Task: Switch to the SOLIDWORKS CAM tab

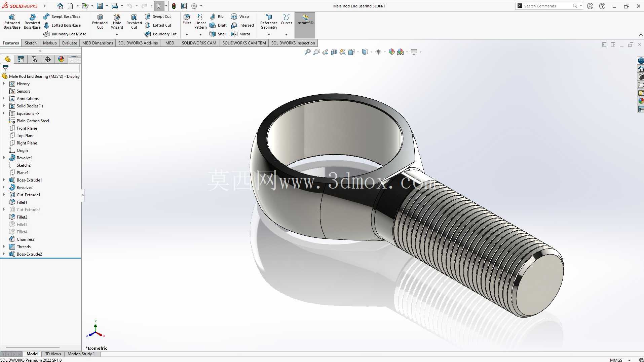Action: (x=199, y=43)
